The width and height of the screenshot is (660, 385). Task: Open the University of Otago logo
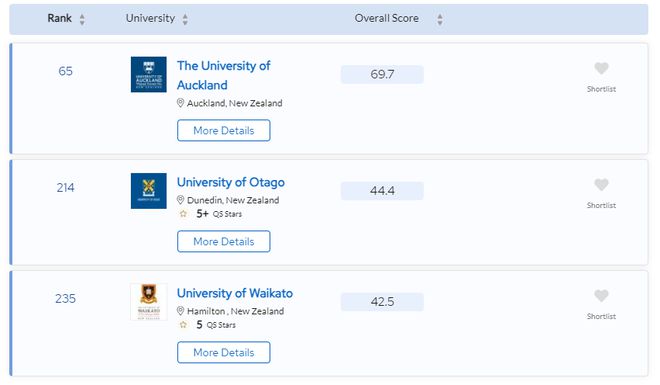tap(149, 191)
